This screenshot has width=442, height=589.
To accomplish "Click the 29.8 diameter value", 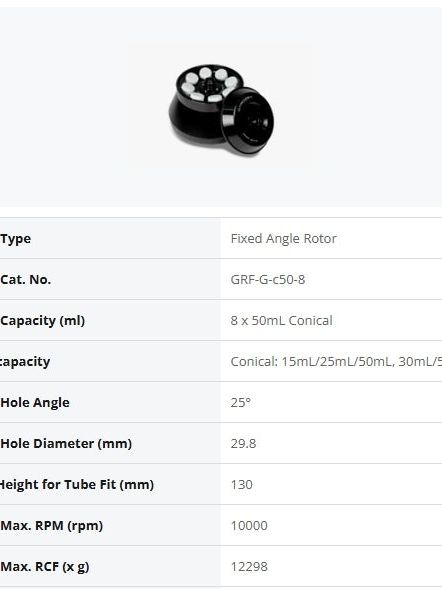I will click(x=243, y=443).
